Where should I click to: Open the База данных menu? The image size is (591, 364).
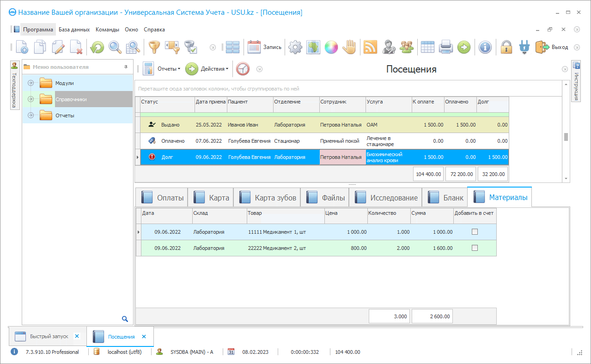coord(74,30)
